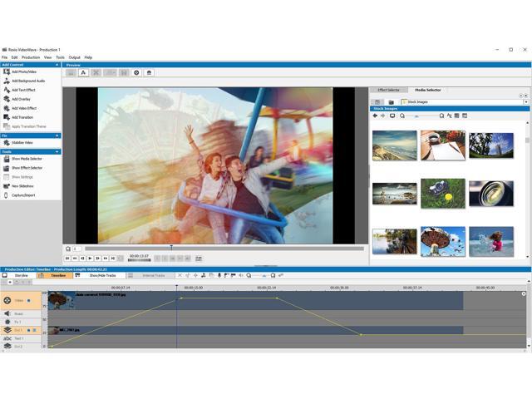Click Add Background Audio in sidebar
Image resolution: width=532 pixels, height=399 pixels.
pos(28,81)
